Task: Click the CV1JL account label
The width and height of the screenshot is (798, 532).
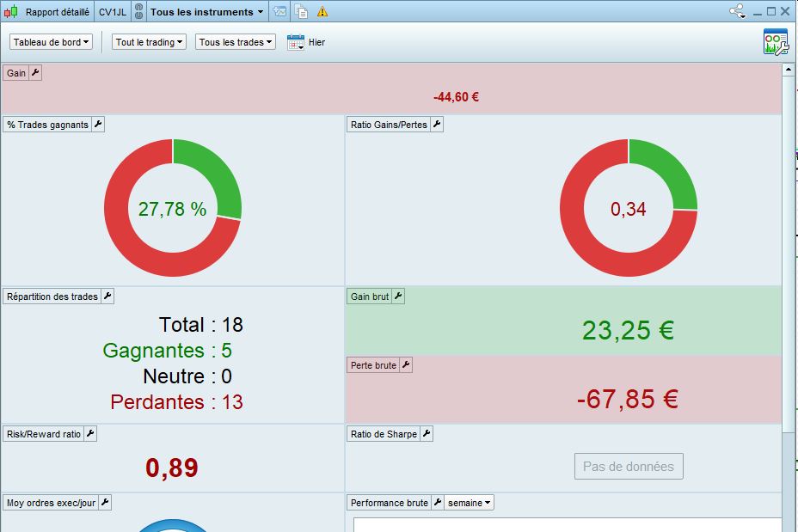Action: (113, 12)
